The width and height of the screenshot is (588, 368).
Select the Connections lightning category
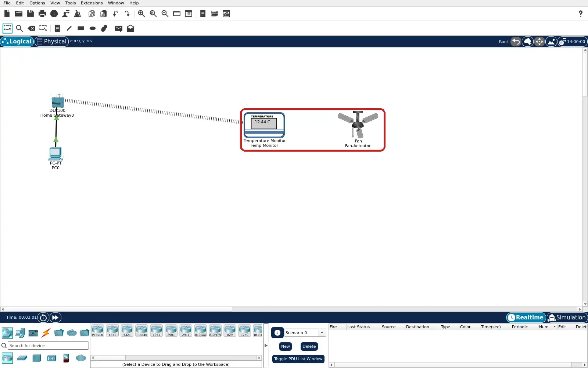[46, 333]
